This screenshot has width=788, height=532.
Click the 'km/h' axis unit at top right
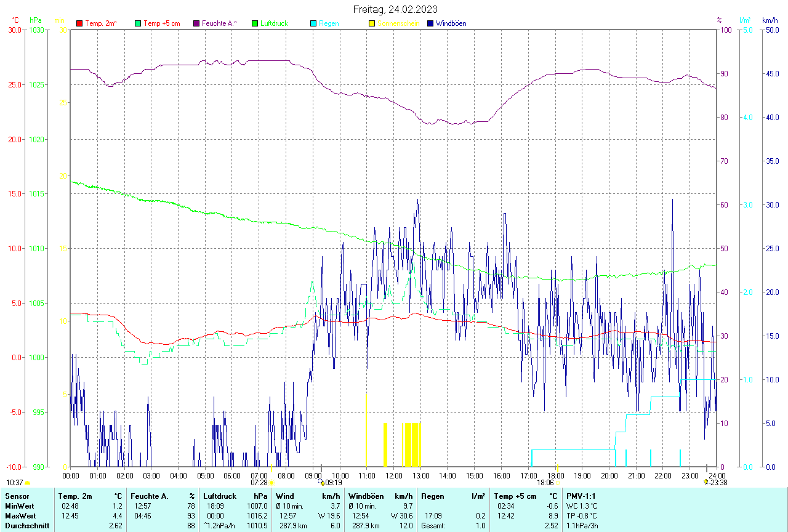(x=770, y=20)
